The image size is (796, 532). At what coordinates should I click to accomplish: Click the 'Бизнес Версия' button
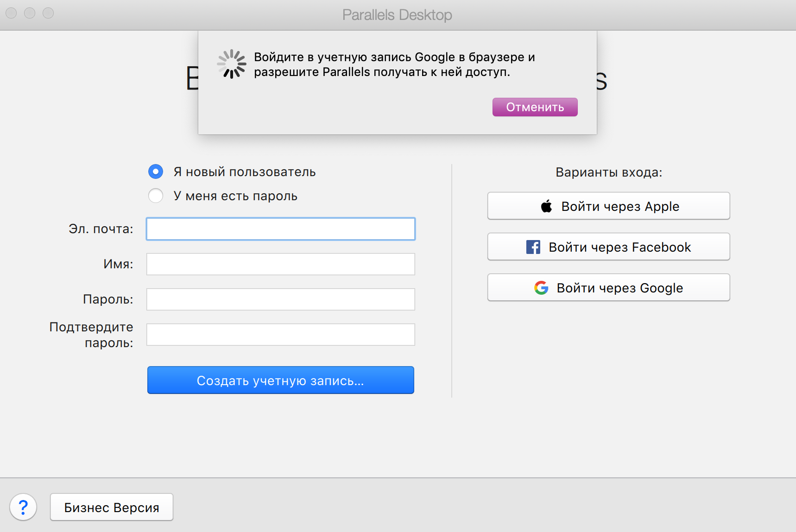click(x=112, y=507)
